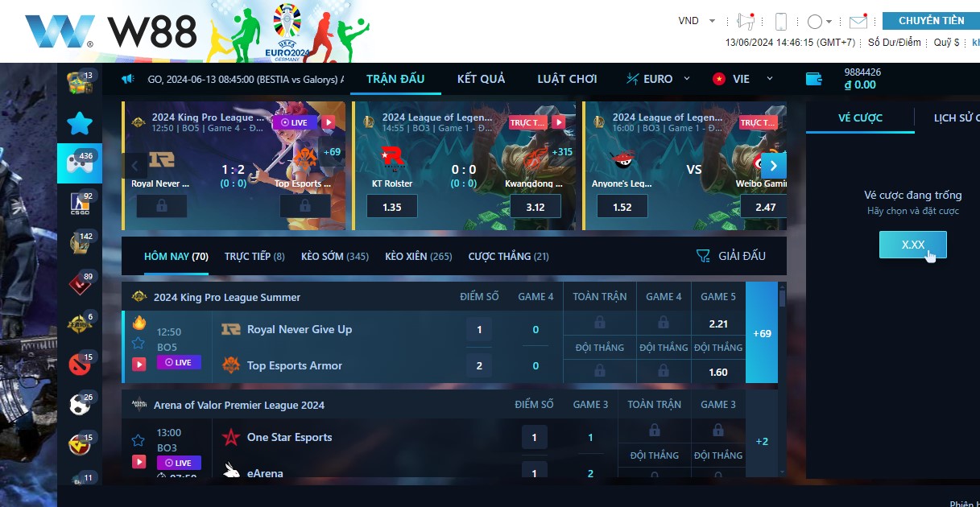Viewport: 980px width, 507px height.
Task: Select the TRỰC TIẾP (8) tab
Action: (x=254, y=256)
